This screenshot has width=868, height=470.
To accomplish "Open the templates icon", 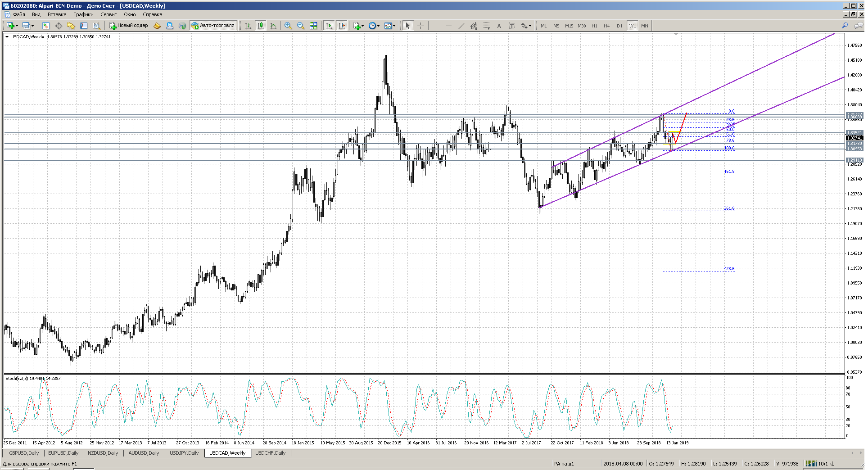I will click(x=388, y=26).
